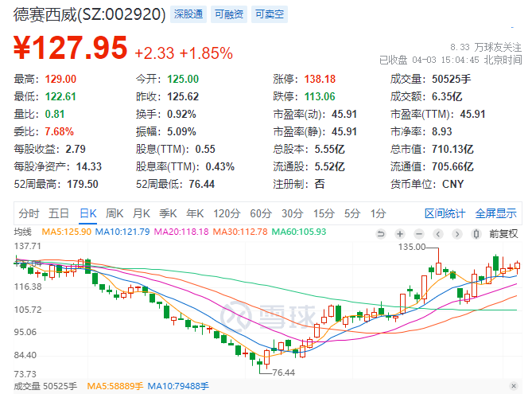Select the 周K weekly chart tab
Viewport: 532px width, 394px height.
pyautogui.click(x=115, y=213)
